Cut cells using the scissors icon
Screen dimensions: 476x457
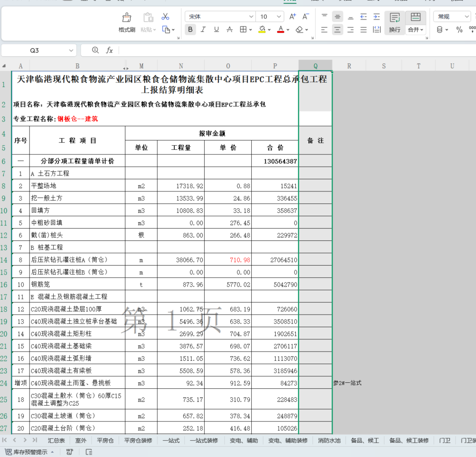166,15
